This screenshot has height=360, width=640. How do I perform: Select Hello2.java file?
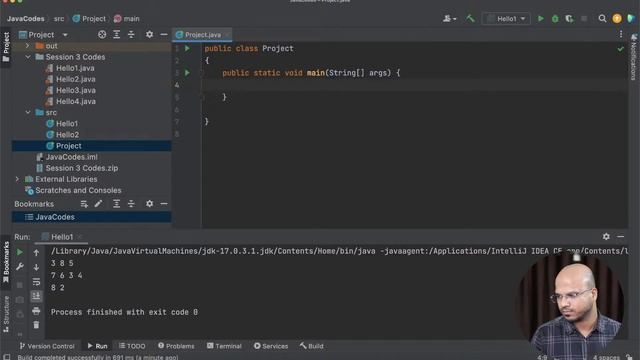point(76,79)
